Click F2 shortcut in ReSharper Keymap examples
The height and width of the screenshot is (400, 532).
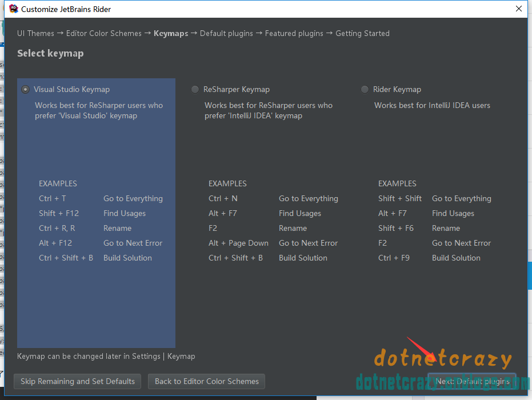(213, 229)
